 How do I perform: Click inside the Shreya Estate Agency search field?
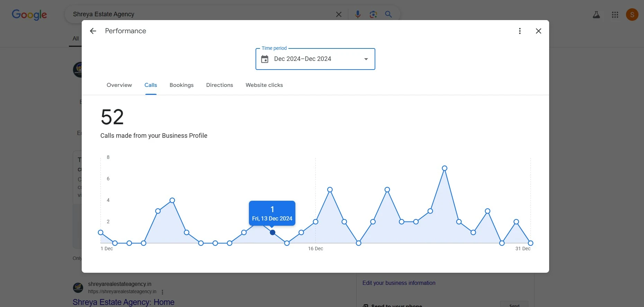pos(201,14)
